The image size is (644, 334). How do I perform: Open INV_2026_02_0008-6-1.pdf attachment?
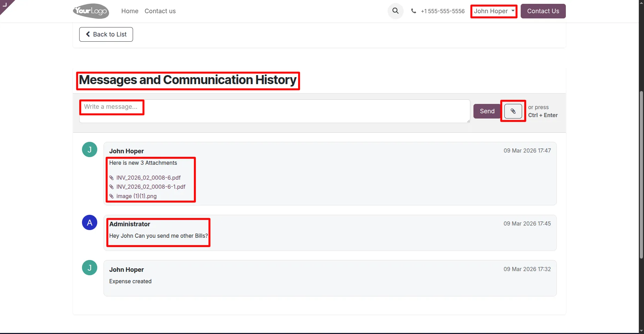coord(151,187)
